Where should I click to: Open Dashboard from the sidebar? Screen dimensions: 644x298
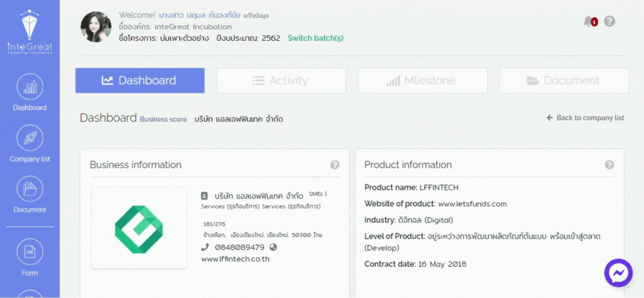click(x=30, y=93)
